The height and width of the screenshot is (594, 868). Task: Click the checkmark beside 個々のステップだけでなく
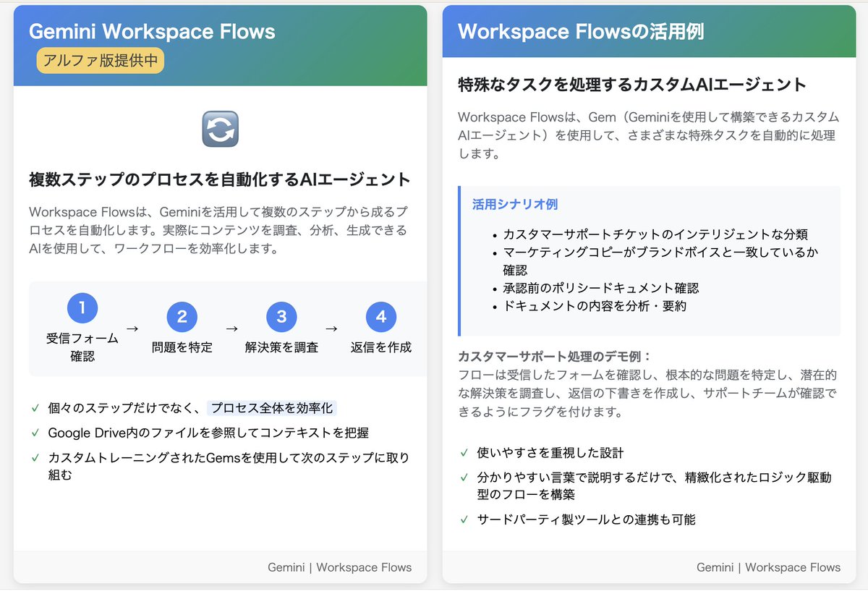35,408
